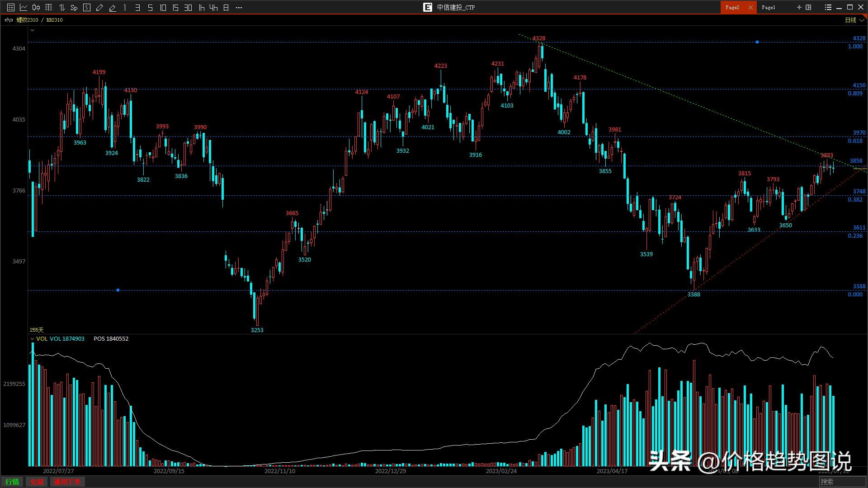Expand the 日线 period dropdown

[x=855, y=20]
